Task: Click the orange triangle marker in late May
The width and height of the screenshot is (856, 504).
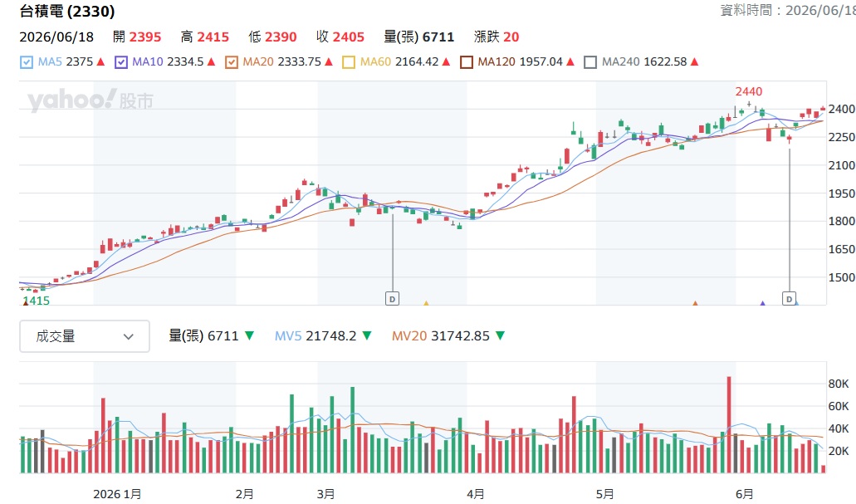Action: click(695, 303)
